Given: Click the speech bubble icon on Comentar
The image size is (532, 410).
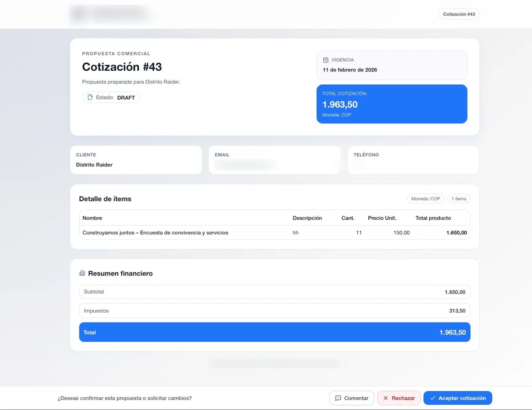Looking at the screenshot, I should [338, 398].
